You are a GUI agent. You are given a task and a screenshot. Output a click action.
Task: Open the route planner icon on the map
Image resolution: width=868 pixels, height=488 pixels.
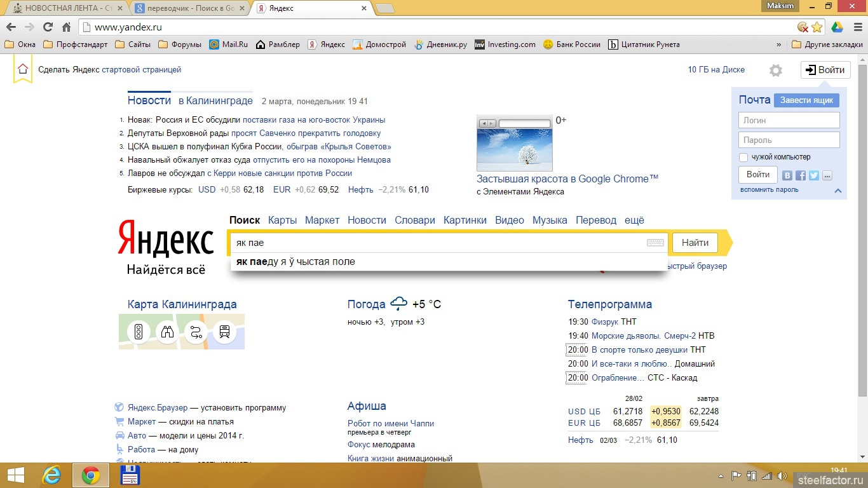196,332
